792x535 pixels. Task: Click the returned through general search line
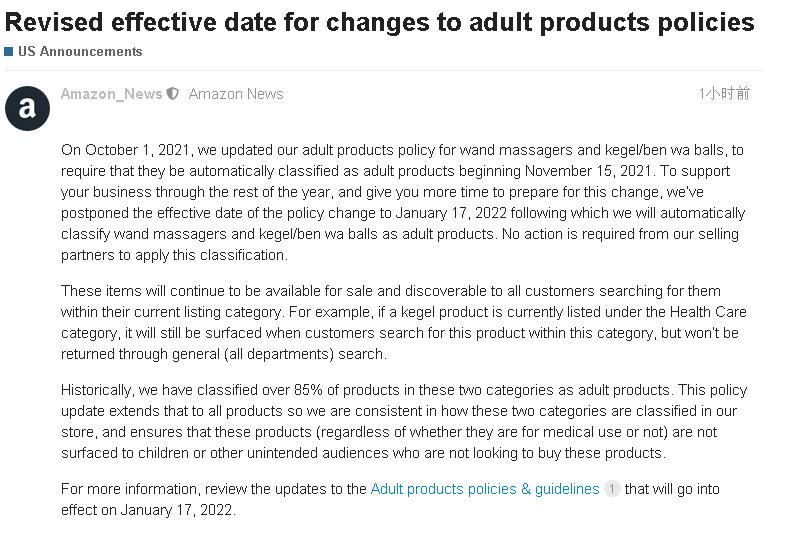(x=224, y=354)
